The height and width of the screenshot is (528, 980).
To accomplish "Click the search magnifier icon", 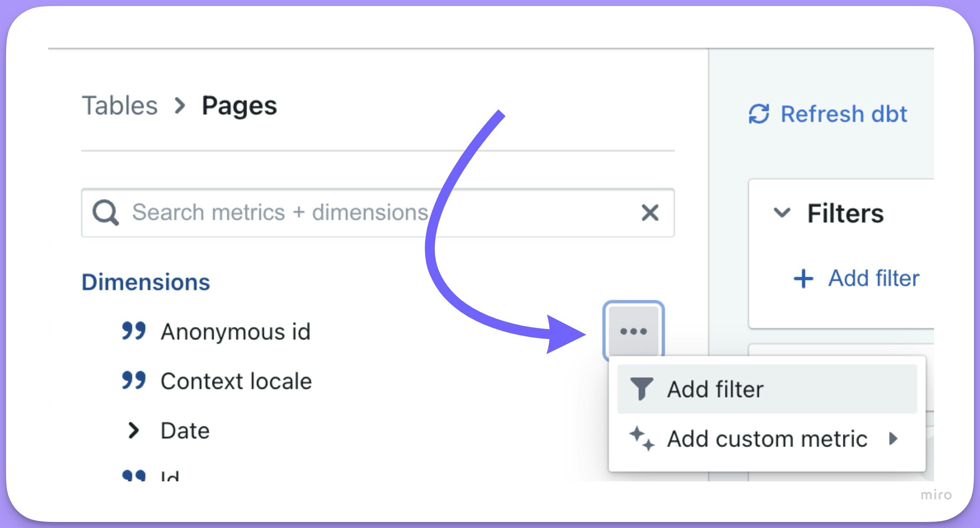I will [x=105, y=212].
